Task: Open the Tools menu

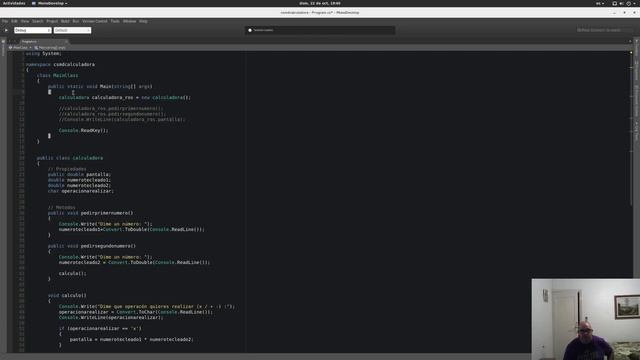Action: point(115,21)
